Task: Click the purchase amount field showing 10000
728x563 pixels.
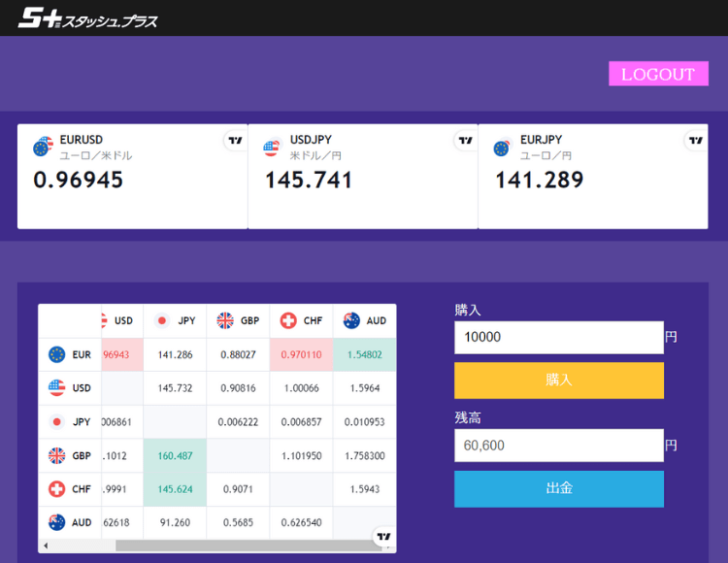Action: (x=558, y=337)
